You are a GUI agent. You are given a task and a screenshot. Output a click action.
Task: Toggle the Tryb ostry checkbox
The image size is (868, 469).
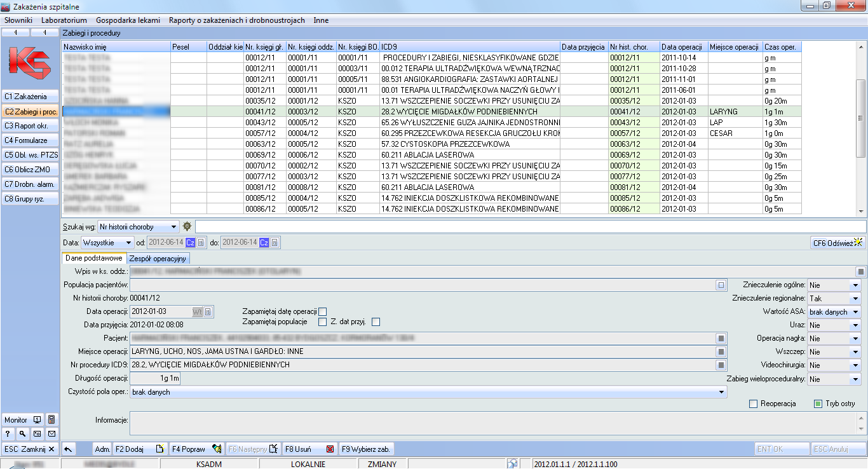point(818,404)
